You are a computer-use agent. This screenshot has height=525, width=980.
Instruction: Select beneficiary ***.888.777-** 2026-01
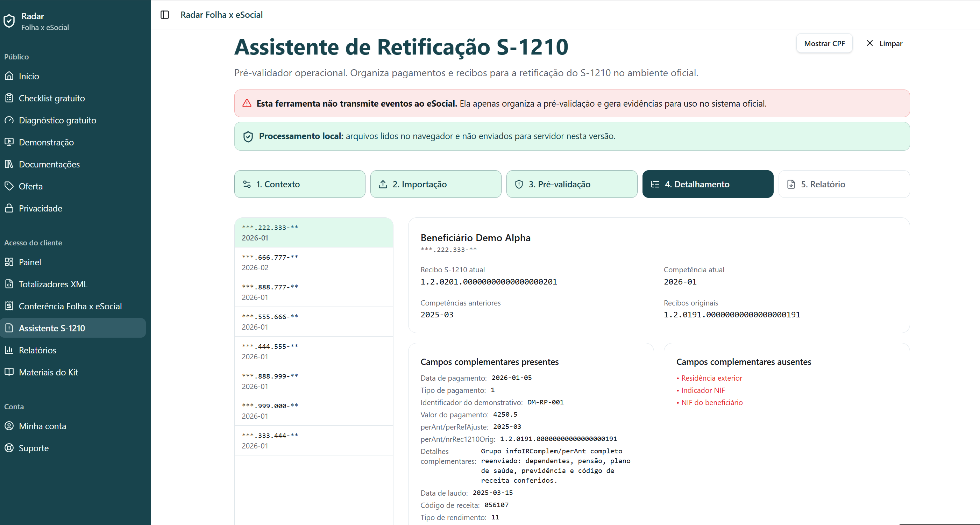point(314,292)
